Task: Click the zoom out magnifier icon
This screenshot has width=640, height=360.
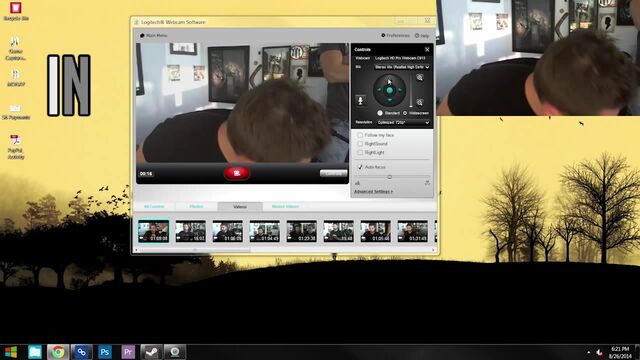Action: click(420, 102)
